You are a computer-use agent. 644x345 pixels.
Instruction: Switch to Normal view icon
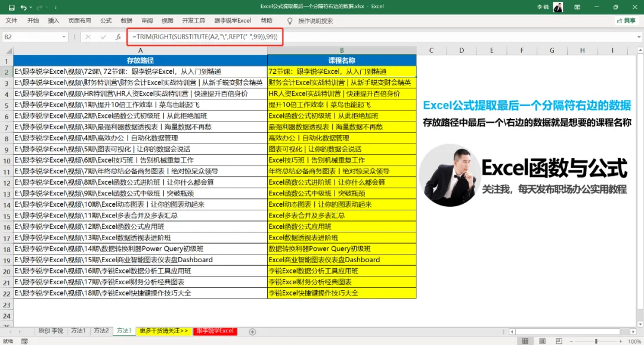tap(525, 341)
